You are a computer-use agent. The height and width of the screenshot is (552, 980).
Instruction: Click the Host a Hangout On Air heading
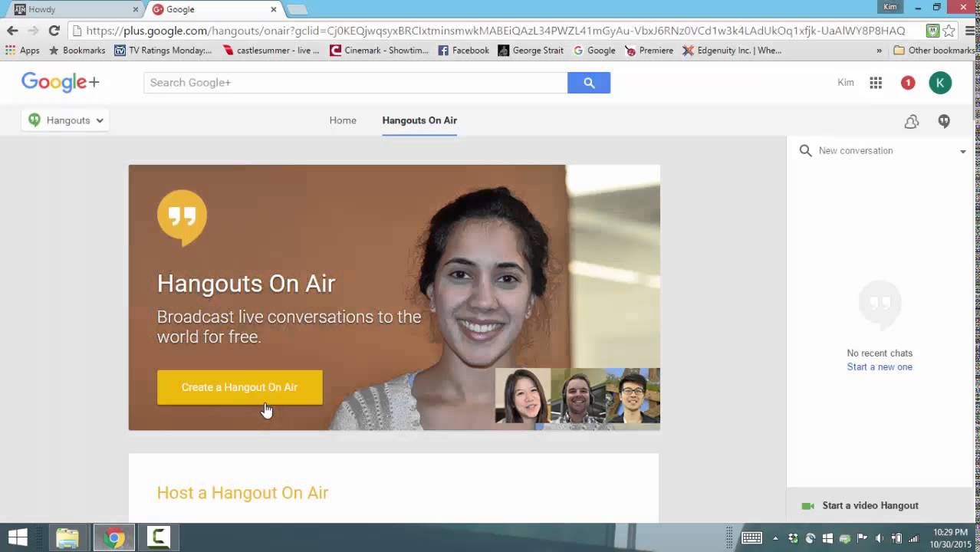click(x=242, y=493)
